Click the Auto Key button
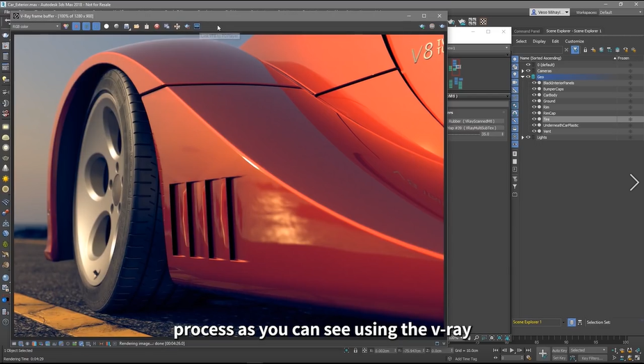Viewport: 644px width, 364px height. pos(559,351)
